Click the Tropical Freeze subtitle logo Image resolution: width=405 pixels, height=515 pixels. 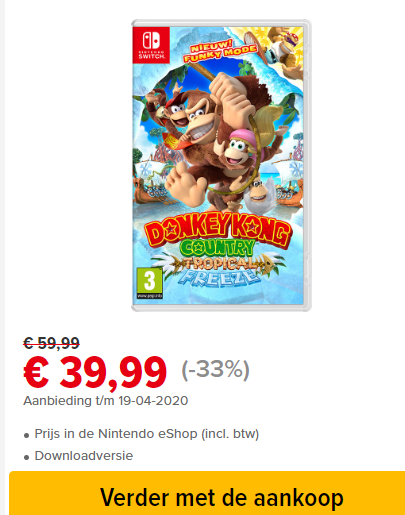[x=218, y=268]
